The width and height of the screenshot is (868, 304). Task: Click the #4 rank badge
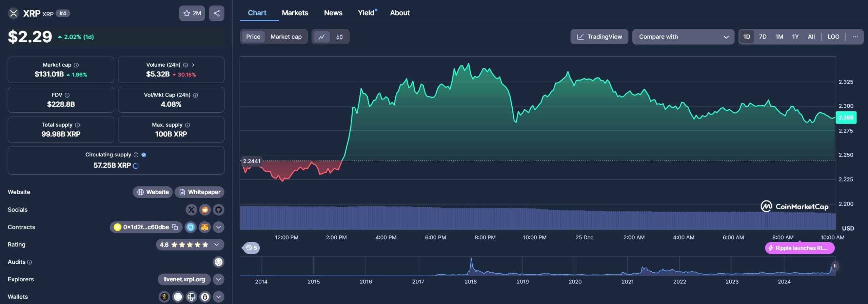coord(63,14)
